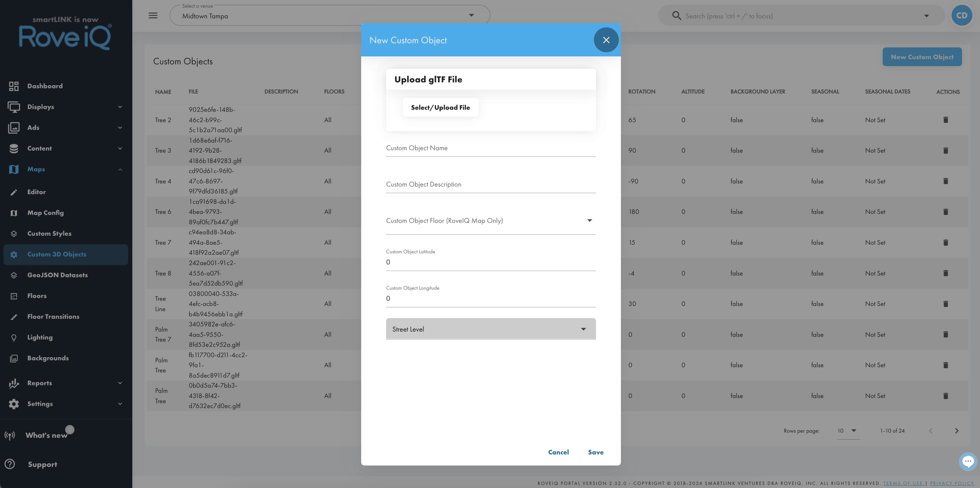The height and width of the screenshot is (488, 980).
Task: Click the ROTATION column header
Action: [x=641, y=92]
